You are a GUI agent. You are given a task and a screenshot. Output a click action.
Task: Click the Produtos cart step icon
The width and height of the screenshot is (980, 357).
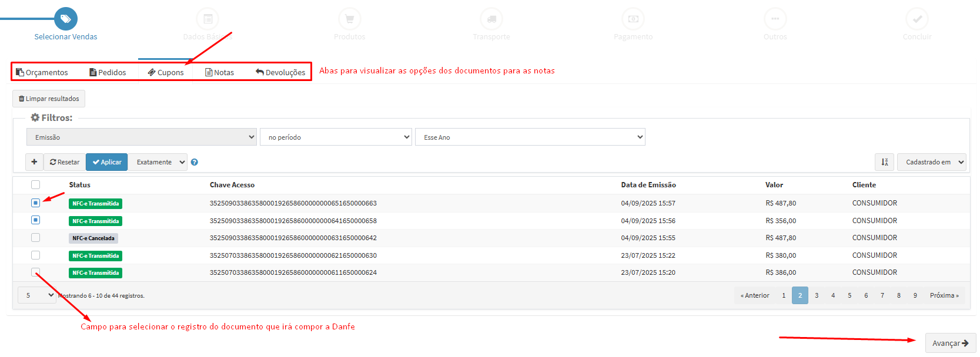[350, 19]
